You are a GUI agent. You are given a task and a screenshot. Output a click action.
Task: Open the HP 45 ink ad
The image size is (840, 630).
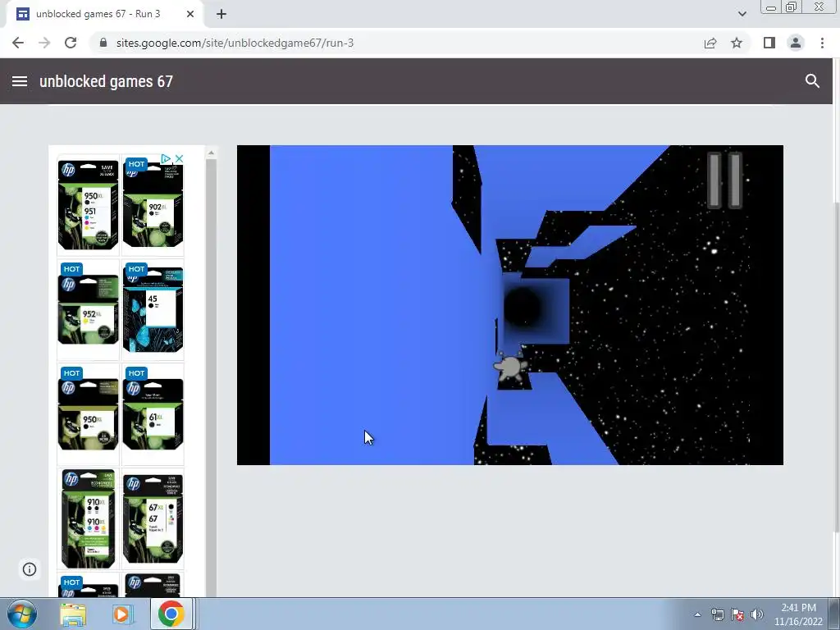coord(153,308)
